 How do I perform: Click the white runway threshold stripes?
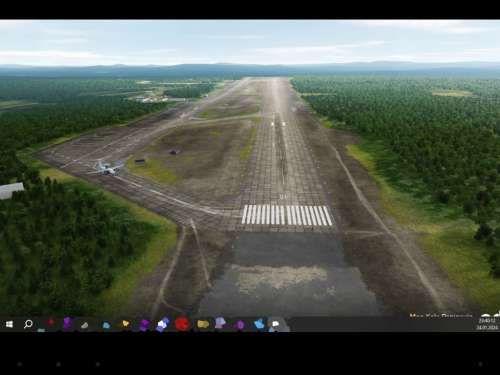[287, 215]
